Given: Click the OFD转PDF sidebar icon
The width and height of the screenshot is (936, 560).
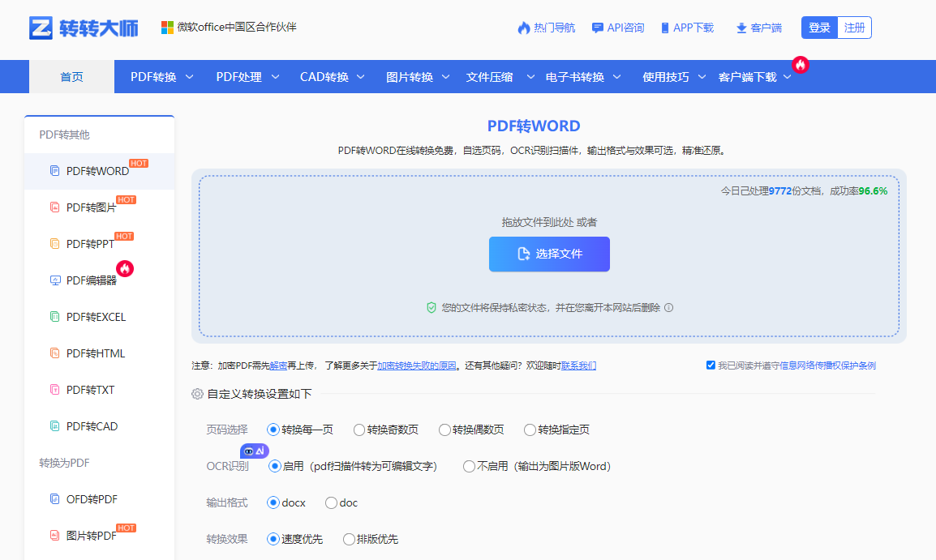Looking at the screenshot, I should (x=55, y=498).
